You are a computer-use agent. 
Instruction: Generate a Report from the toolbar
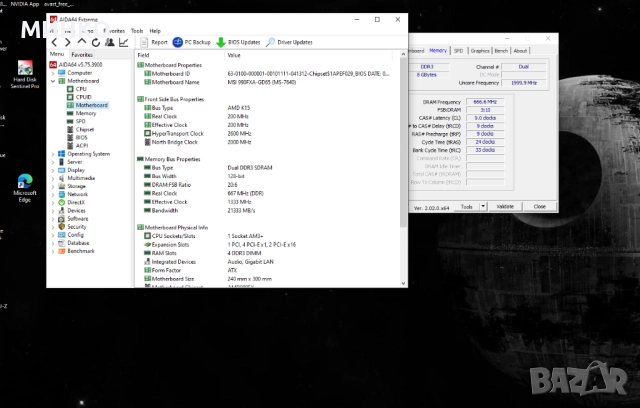pyautogui.click(x=153, y=42)
